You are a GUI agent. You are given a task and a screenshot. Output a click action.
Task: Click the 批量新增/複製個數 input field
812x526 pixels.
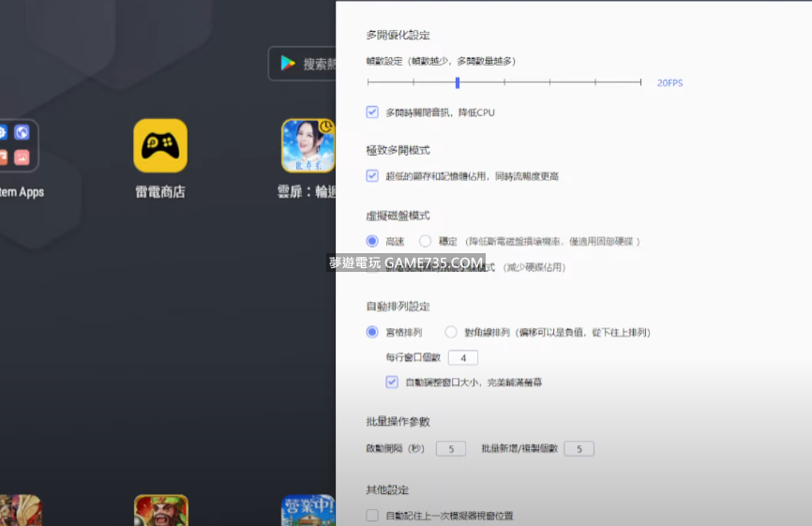tap(579, 449)
